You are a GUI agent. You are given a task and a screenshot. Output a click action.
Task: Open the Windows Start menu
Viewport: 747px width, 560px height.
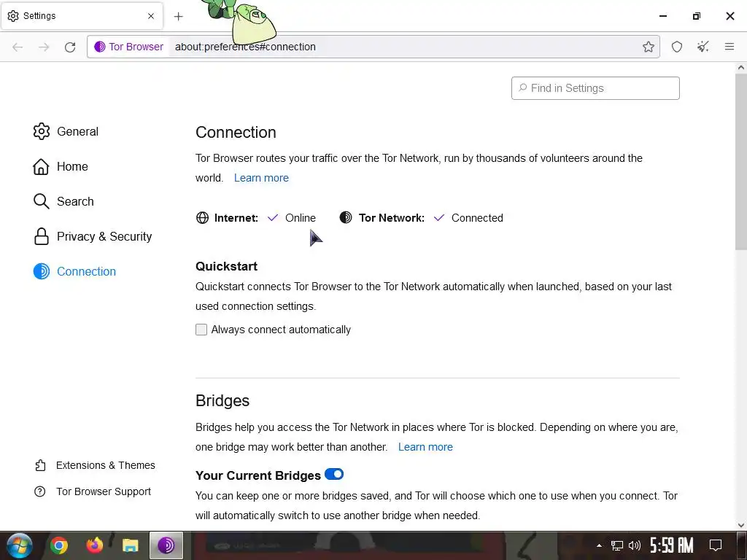coord(19,545)
